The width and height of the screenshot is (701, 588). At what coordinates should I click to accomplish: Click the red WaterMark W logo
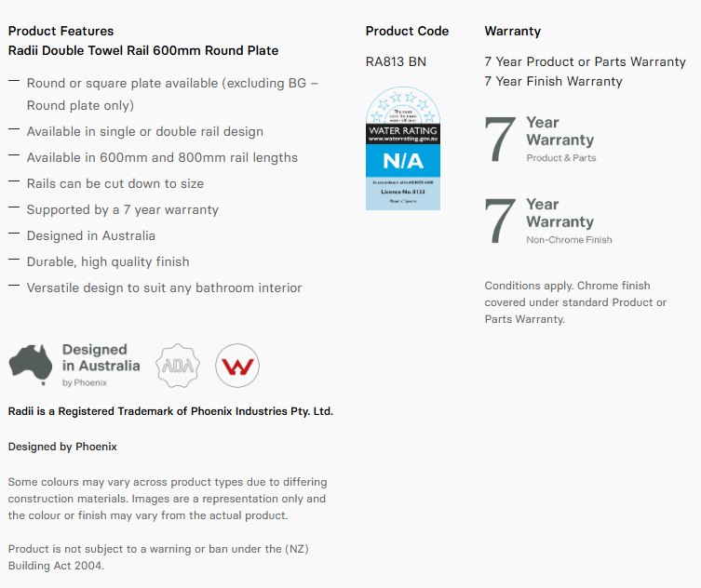(x=237, y=366)
